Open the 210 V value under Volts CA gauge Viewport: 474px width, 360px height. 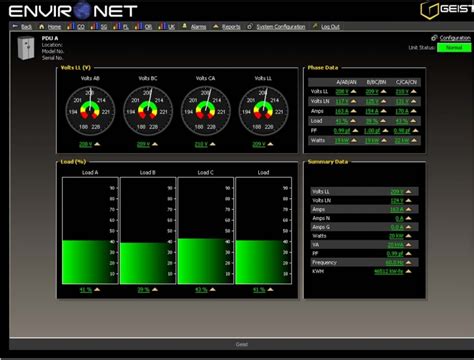click(201, 144)
